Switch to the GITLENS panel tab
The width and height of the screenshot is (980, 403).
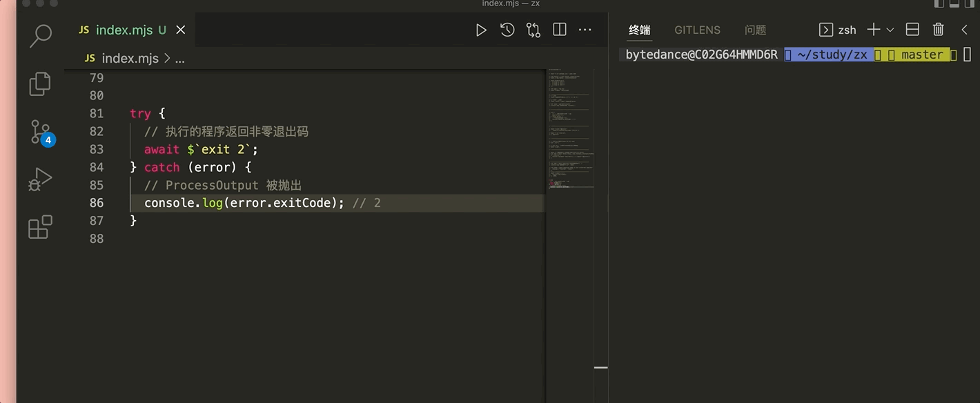(697, 30)
